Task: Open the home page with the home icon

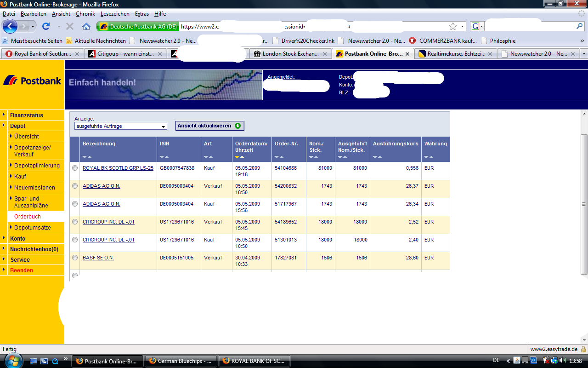Action: 85,26
